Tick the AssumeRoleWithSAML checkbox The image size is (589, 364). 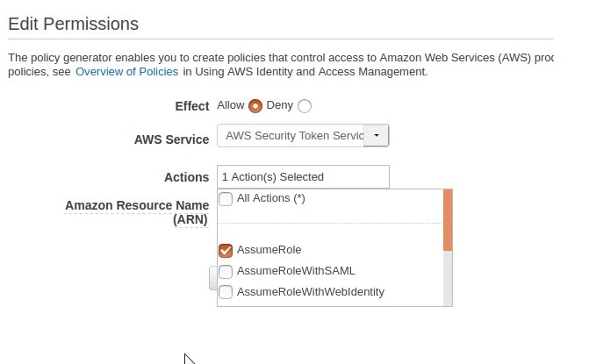pos(226,271)
